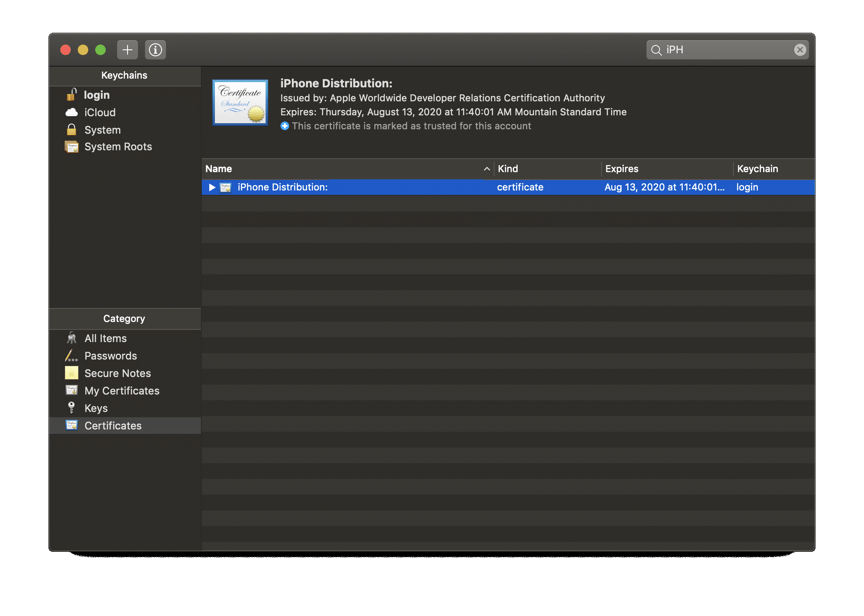Select the Keys category

96,408
